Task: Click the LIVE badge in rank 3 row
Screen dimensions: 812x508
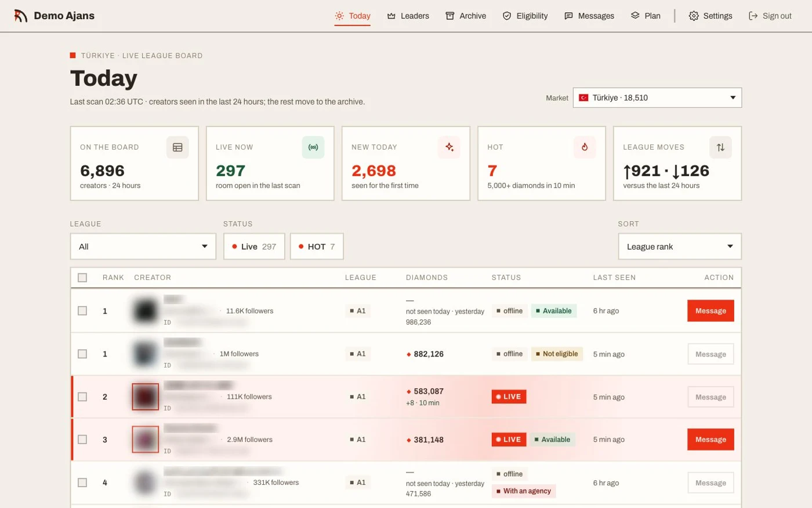Action: tap(509, 439)
